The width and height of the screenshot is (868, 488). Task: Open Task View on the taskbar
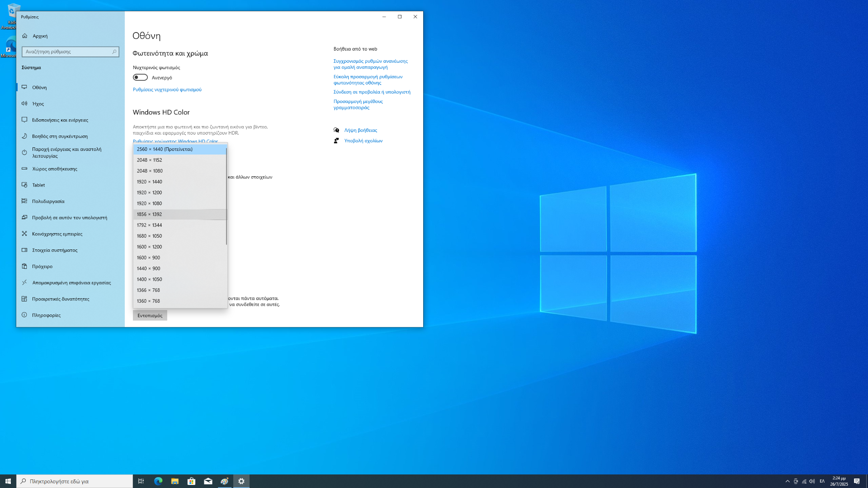click(141, 481)
